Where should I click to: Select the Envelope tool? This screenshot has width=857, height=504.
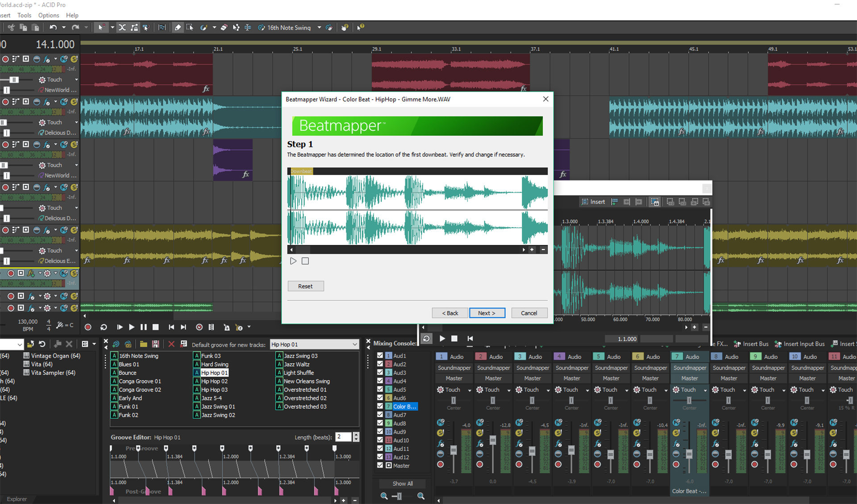236,27
